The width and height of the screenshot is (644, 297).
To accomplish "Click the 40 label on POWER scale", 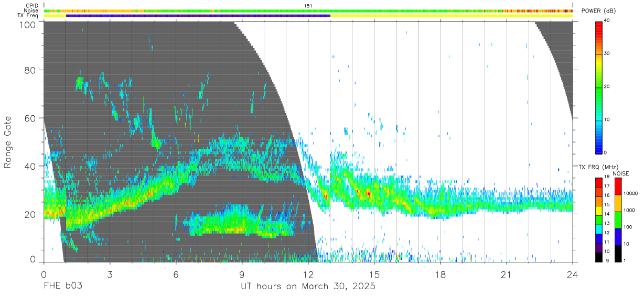I will [607, 20].
